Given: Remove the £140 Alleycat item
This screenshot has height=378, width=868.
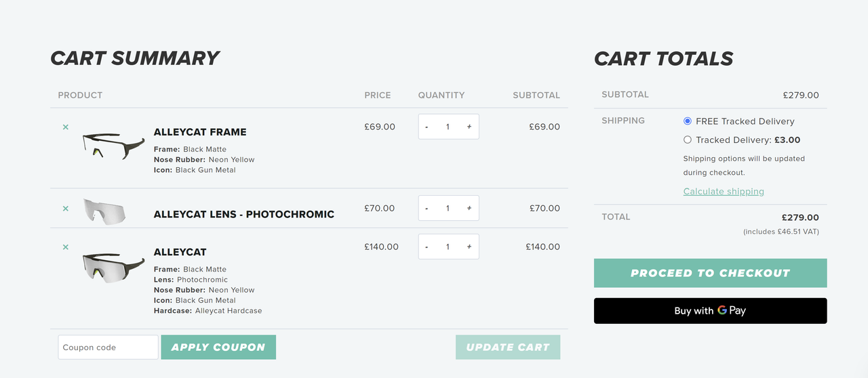Looking at the screenshot, I should 66,247.
